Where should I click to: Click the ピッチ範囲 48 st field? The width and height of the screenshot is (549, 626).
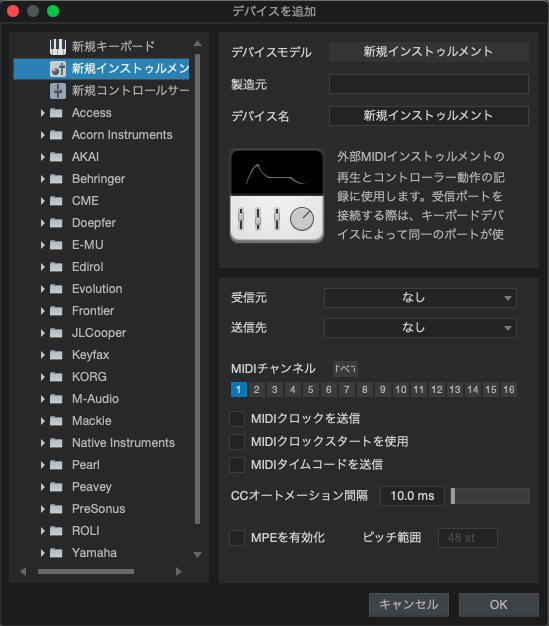(x=468, y=538)
